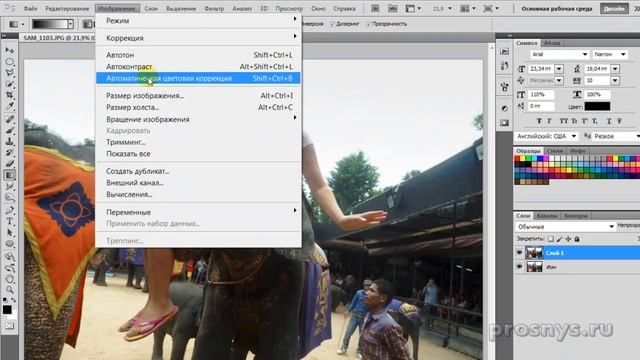The image size is (640, 360).
Task: Open the gradient picker dropdown arrow
Action: pyautogui.click(x=70, y=24)
